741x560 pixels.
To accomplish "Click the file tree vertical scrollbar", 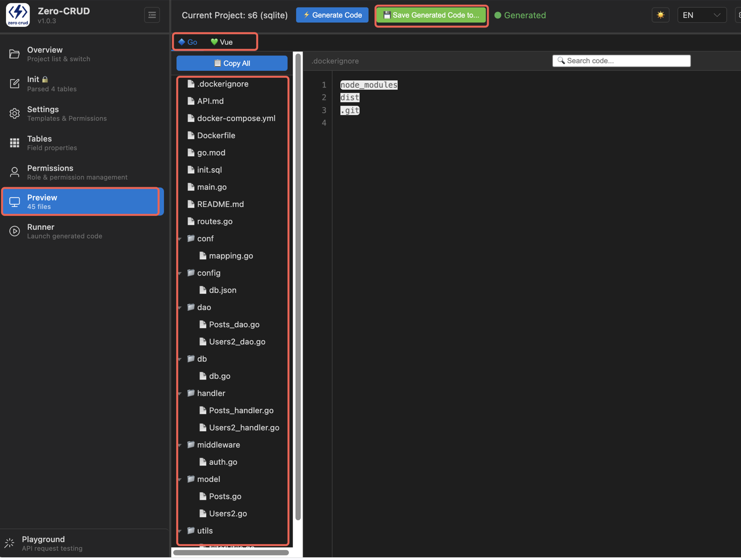I will [298, 287].
